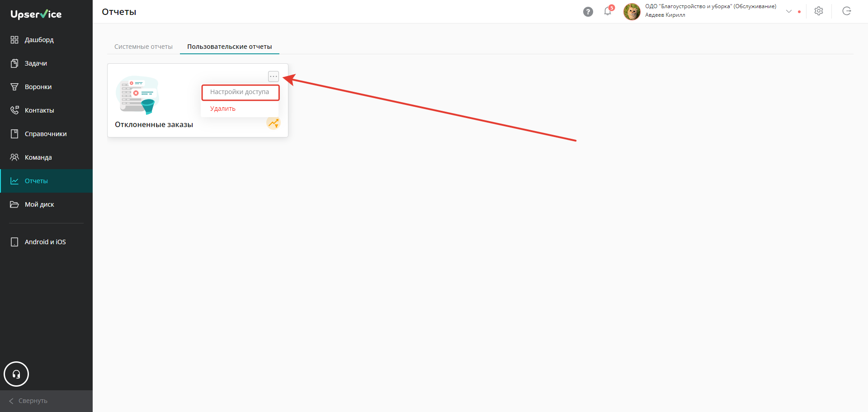Open the Android и iOS page
Screen dimensions: 868x412
[46, 242]
